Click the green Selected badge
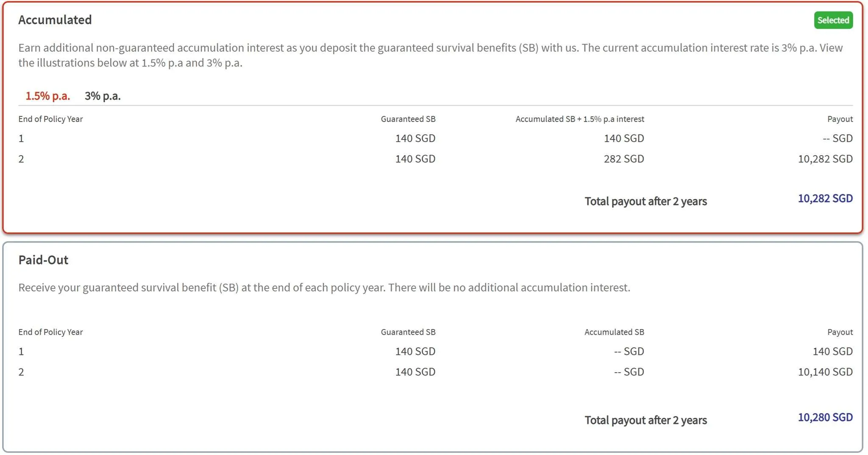868x455 pixels. [833, 20]
